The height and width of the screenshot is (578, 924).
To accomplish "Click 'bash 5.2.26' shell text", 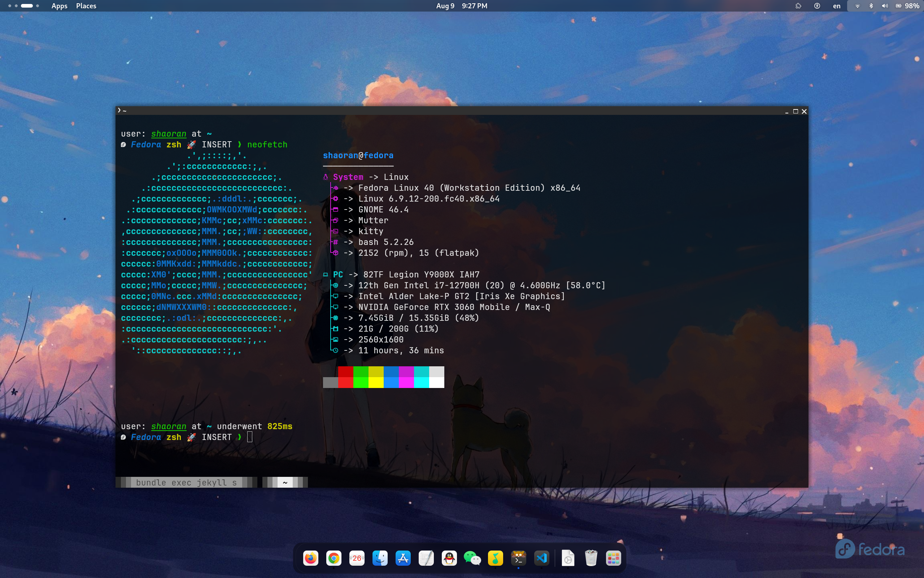I will click(386, 242).
